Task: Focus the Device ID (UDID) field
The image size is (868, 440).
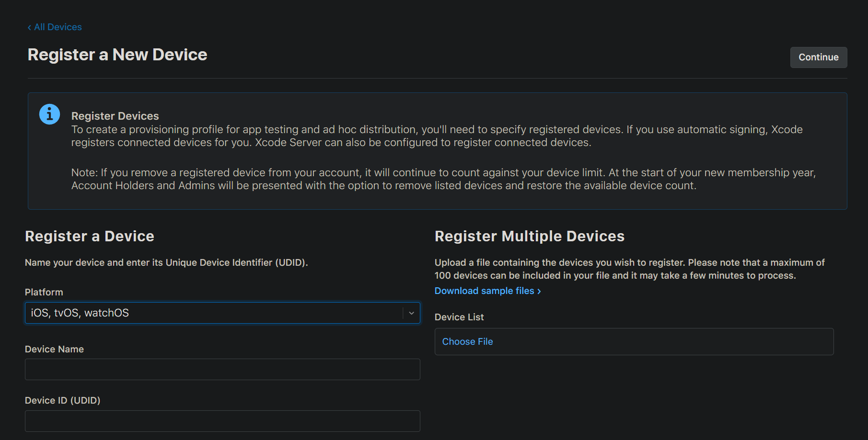Action: pos(222,421)
